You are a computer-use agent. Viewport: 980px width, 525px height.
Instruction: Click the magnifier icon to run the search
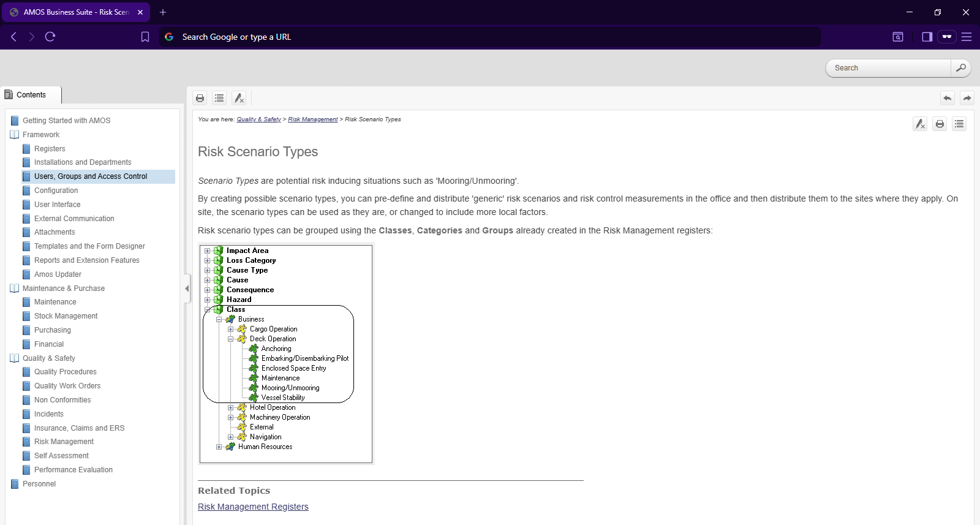(960, 68)
